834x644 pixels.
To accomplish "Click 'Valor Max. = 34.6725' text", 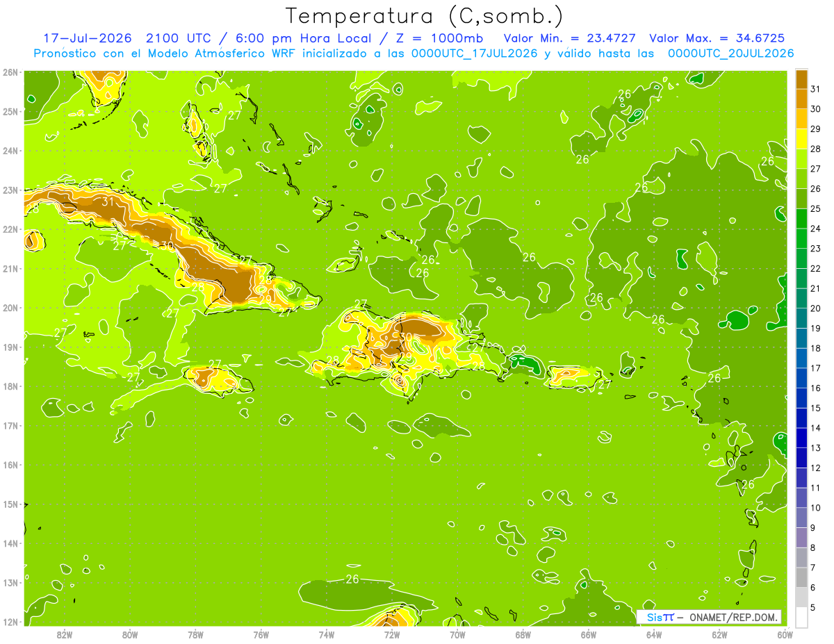I will click(717, 38).
